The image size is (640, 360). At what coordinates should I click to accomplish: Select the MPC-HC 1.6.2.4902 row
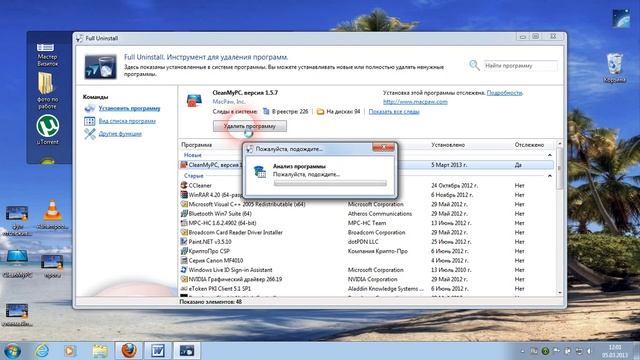(367, 223)
